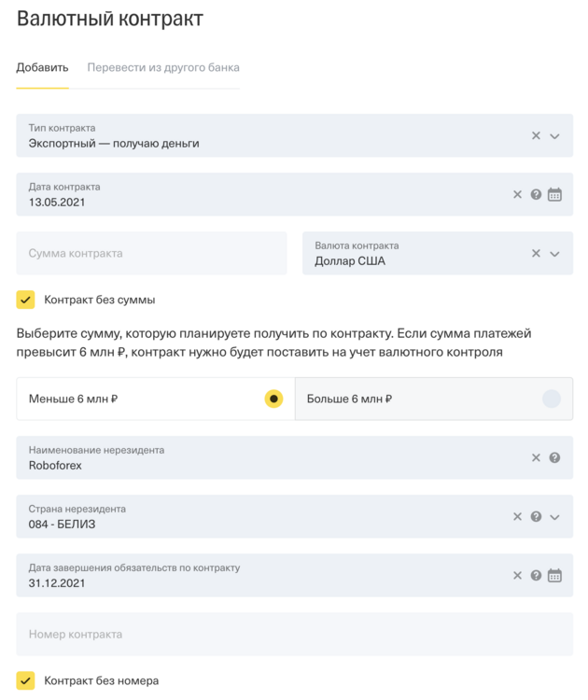Open calendar picker for Дата контракта
This screenshot has height=700, width=588.
(x=554, y=195)
